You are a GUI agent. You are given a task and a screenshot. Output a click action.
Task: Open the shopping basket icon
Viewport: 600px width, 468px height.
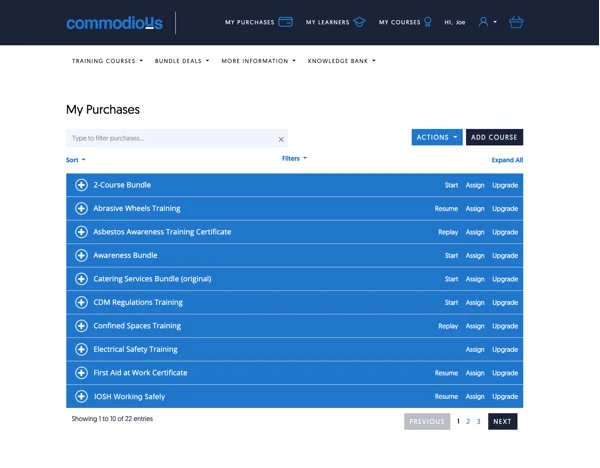pos(516,22)
